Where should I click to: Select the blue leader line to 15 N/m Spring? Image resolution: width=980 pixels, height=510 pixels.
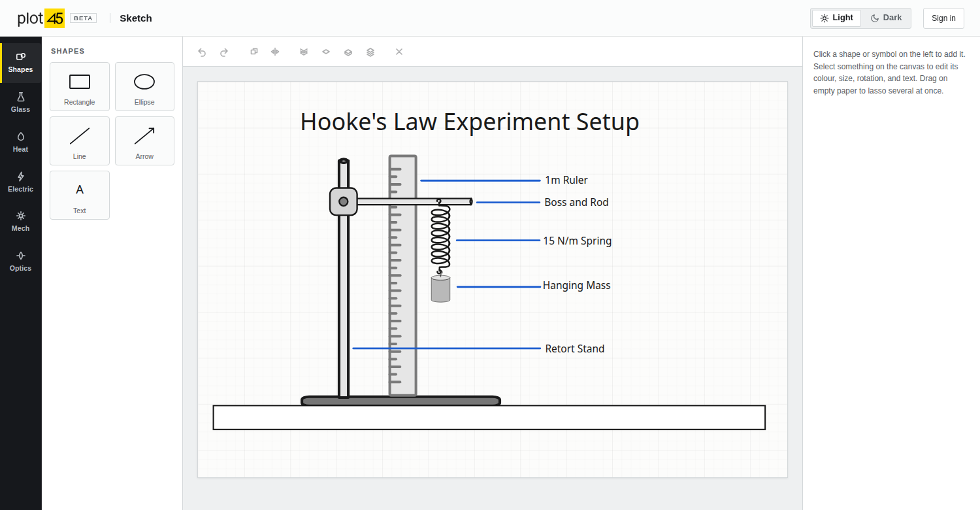pos(498,240)
